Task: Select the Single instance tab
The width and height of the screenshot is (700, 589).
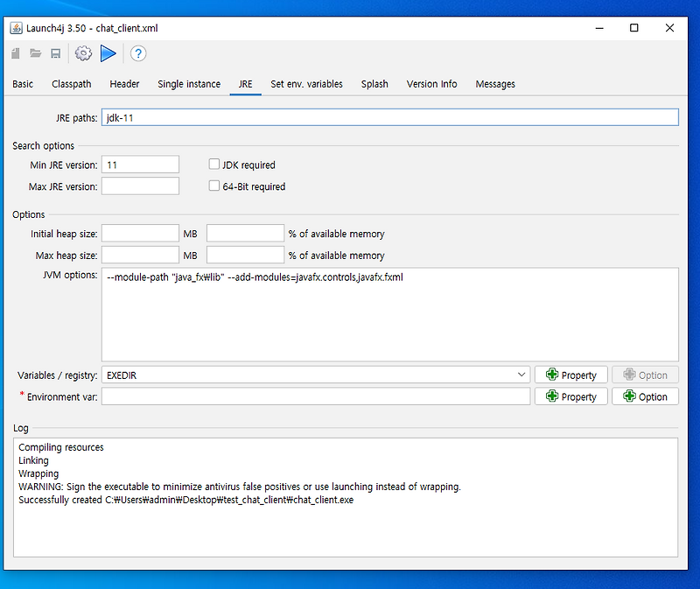Action: tap(189, 84)
